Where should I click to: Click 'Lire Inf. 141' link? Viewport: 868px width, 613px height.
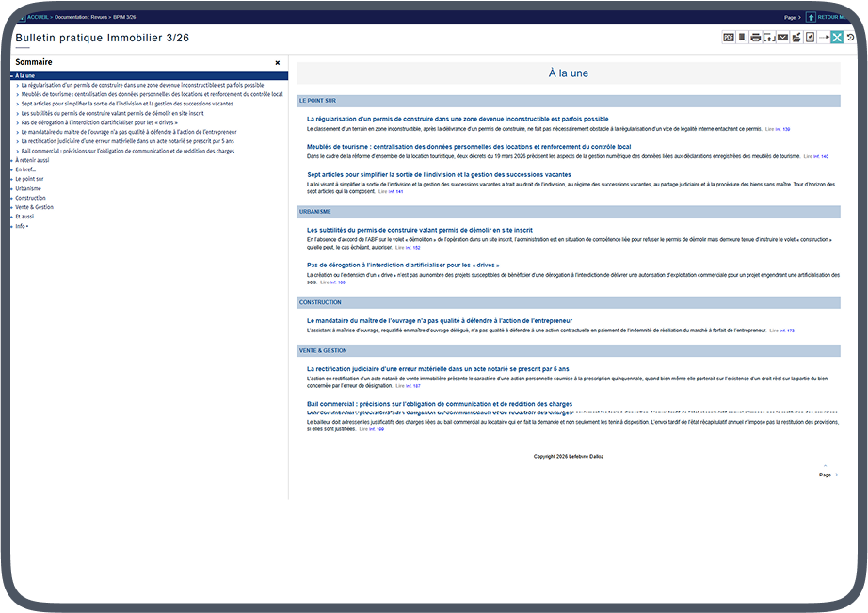391,191
